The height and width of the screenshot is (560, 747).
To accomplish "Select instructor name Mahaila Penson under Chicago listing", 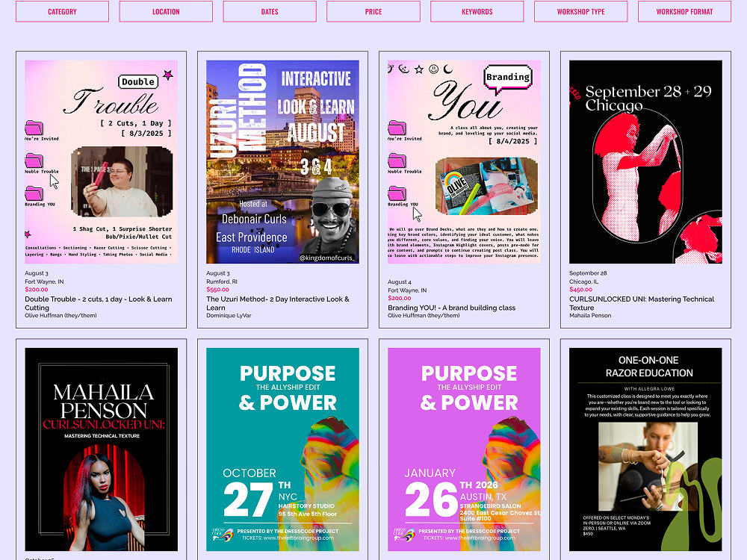I will (x=590, y=316).
